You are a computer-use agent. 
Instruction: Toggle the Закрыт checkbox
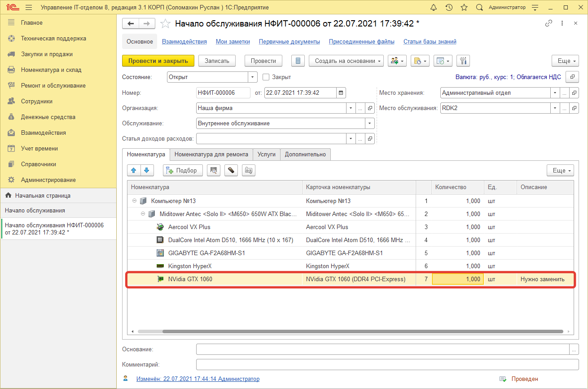tap(266, 77)
